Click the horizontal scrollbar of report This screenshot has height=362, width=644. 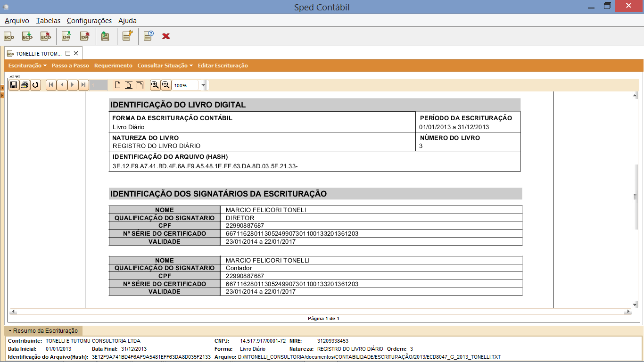(x=320, y=312)
